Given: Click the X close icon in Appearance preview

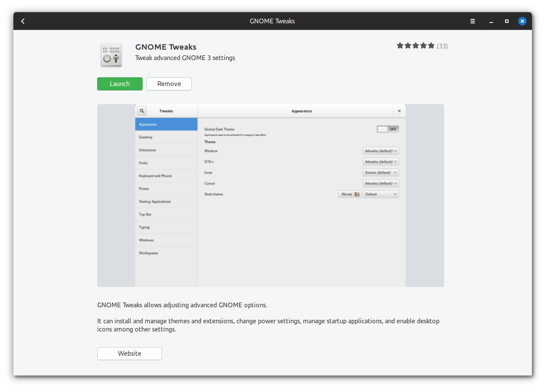Looking at the screenshot, I should pos(399,111).
